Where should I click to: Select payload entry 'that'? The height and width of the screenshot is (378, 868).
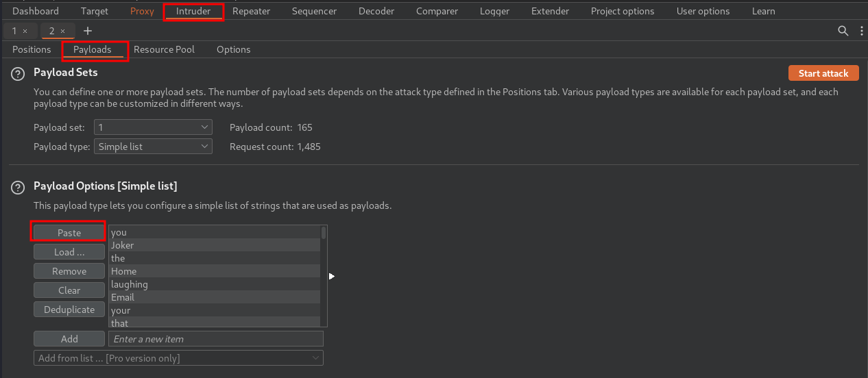pos(215,322)
